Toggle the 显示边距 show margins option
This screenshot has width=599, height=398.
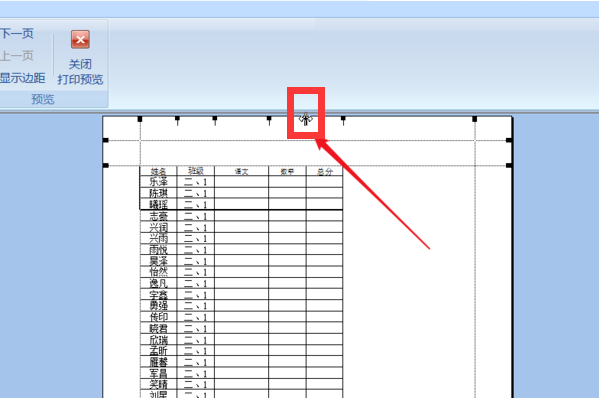point(23,78)
